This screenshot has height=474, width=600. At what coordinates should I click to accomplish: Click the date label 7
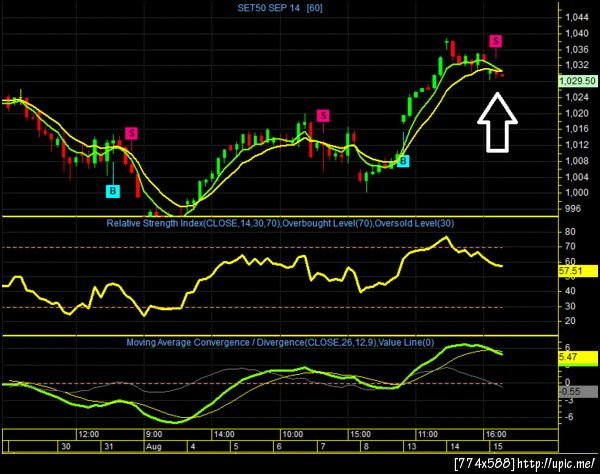point(323,446)
